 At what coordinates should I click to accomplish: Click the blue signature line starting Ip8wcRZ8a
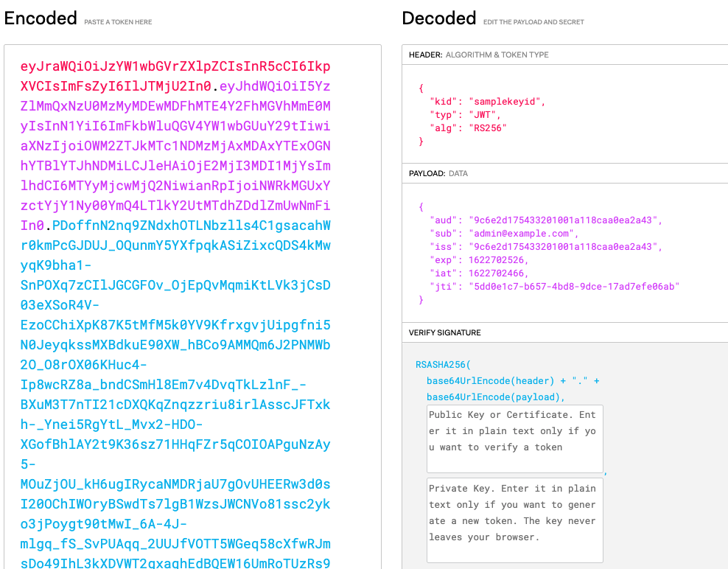click(163, 385)
